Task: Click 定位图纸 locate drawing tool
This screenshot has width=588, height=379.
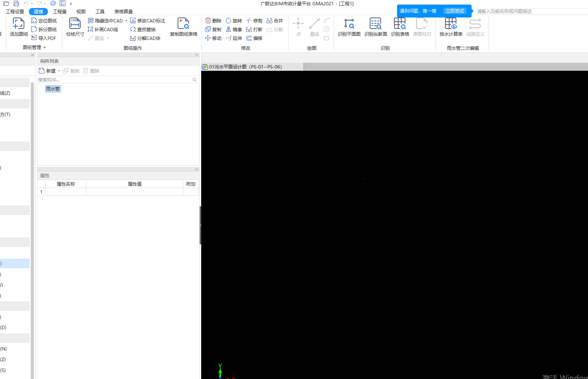Action: pyautogui.click(x=44, y=21)
